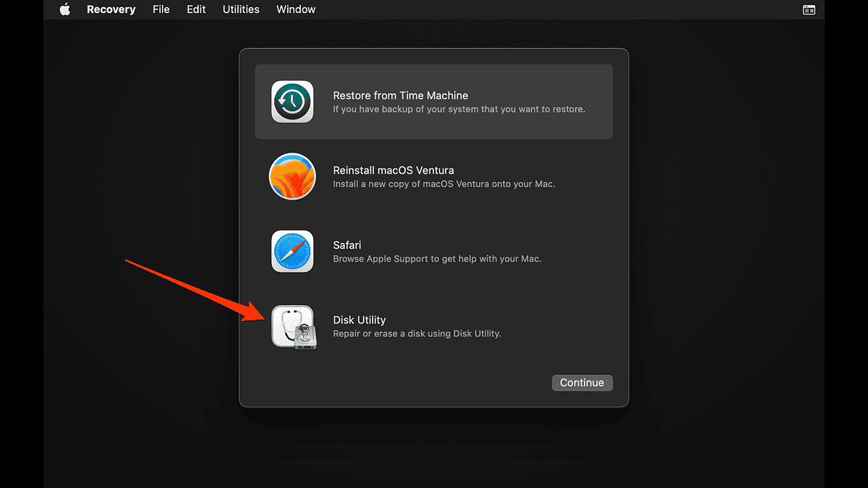This screenshot has width=868, height=488.
Task: Open the Window menu
Action: [295, 9]
